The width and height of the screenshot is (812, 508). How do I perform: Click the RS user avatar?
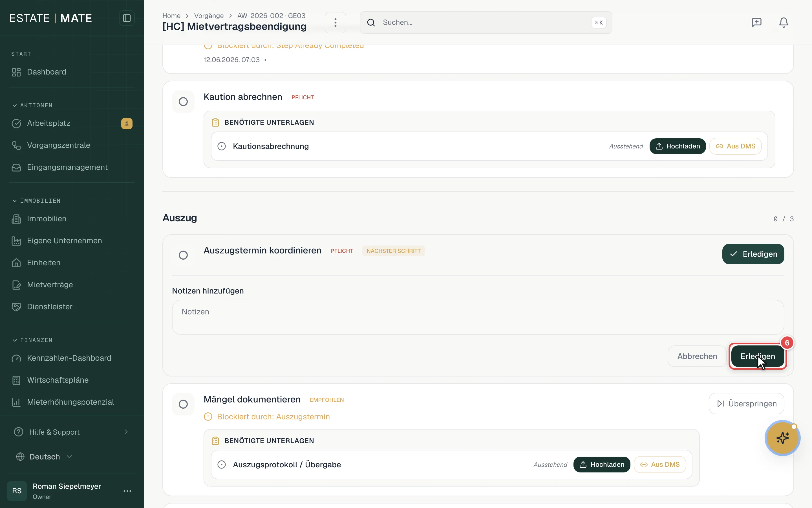(x=17, y=491)
